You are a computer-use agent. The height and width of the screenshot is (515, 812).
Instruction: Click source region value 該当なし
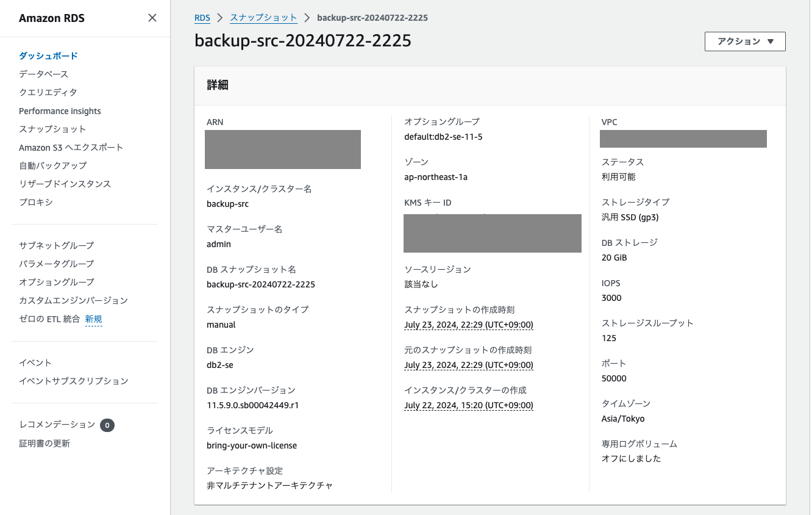tap(421, 284)
